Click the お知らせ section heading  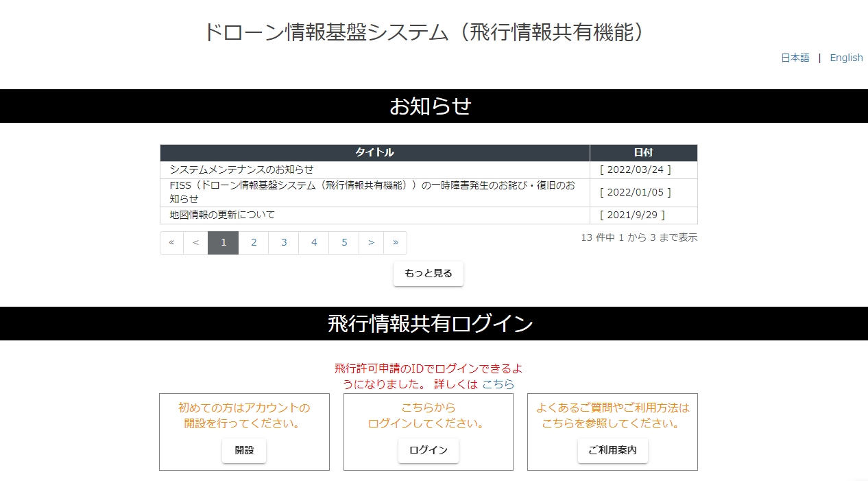click(431, 106)
